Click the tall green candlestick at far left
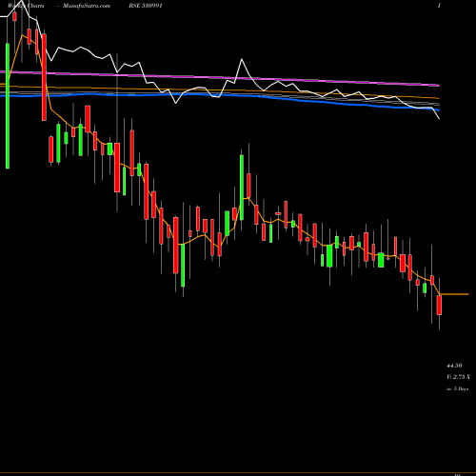The image size is (476, 476). pyautogui.click(x=8, y=106)
